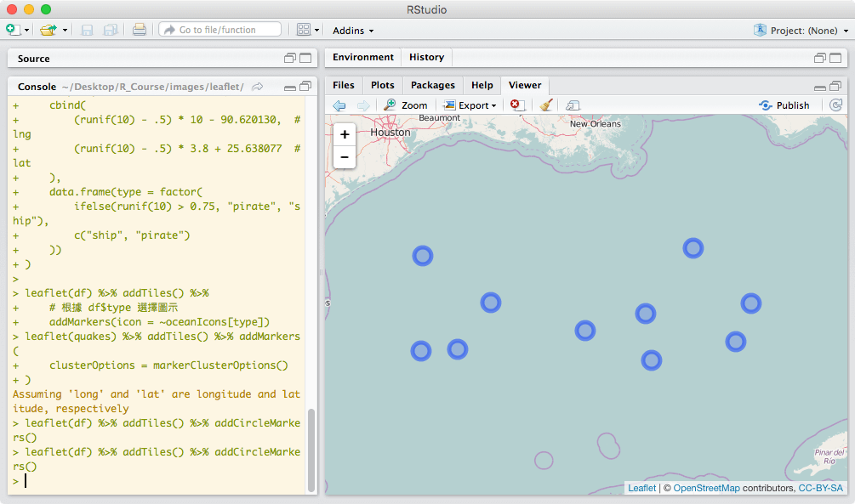Go back to previous viewer item
The image size is (855, 504).
(x=339, y=105)
